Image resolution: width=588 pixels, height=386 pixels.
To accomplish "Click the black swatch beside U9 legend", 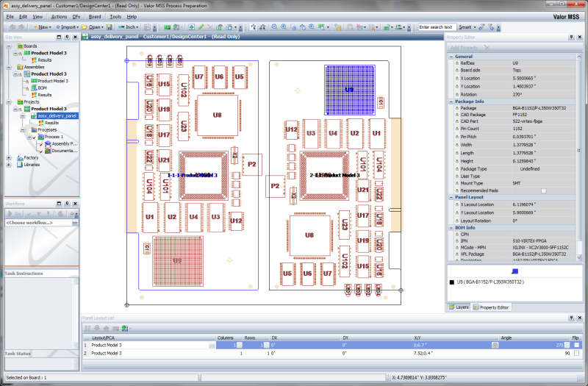I will pos(451,282).
